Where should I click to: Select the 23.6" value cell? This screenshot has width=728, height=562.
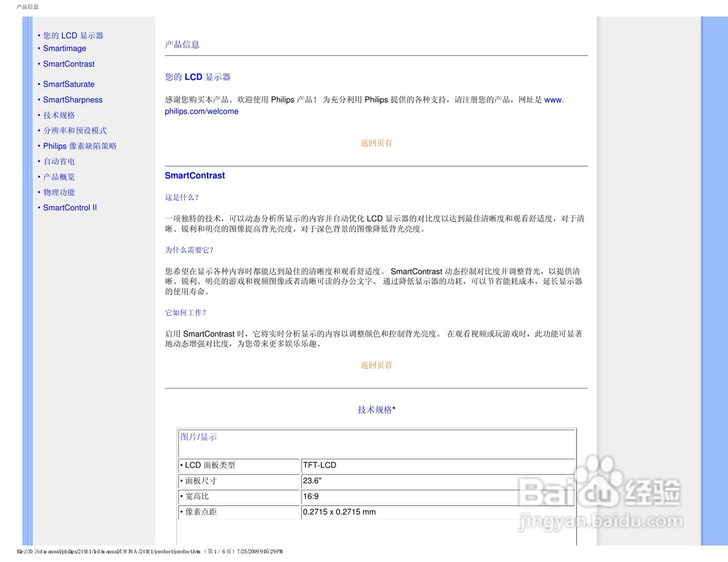pos(437,481)
